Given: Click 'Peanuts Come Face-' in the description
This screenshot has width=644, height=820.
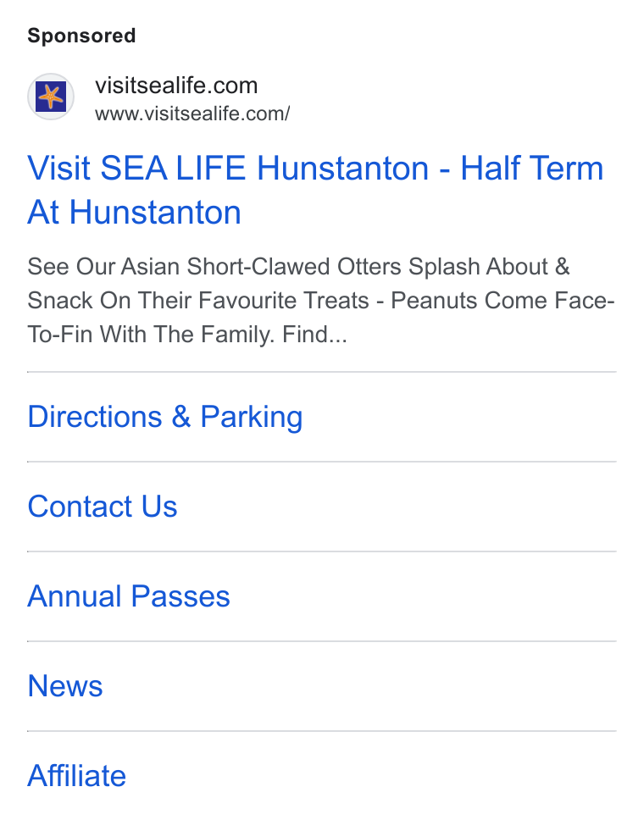Looking at the screenshot, I should coord(502,300).
